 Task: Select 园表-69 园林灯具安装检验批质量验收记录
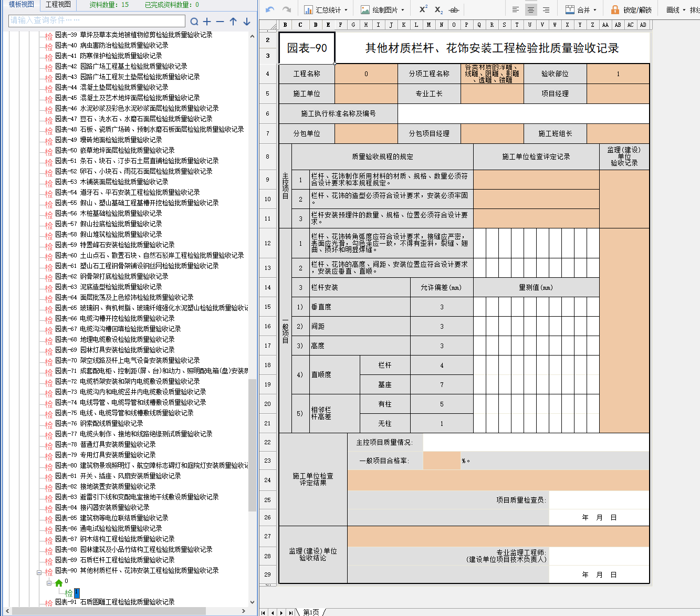tap(115, 350)
